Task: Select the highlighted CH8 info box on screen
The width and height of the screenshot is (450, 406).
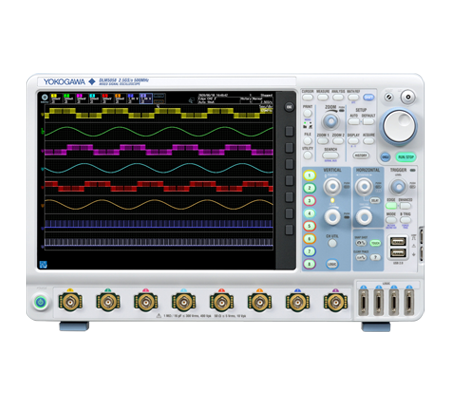Action: click(x=146, y=98)
